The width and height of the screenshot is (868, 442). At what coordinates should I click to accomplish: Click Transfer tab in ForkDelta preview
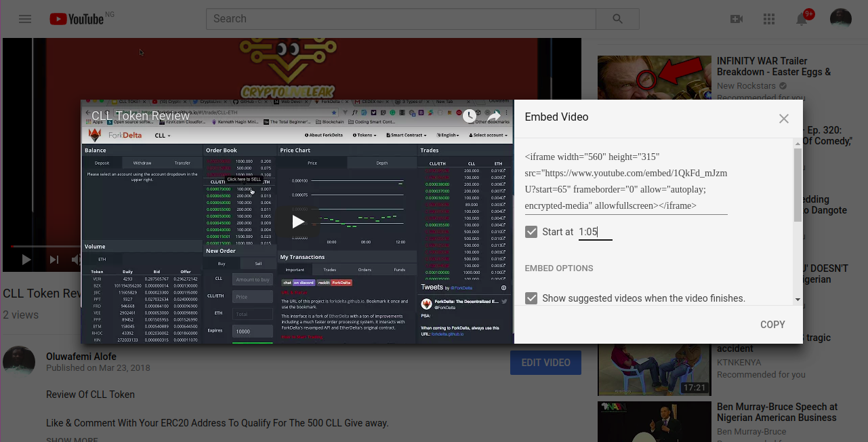click(x=182, y=163)
